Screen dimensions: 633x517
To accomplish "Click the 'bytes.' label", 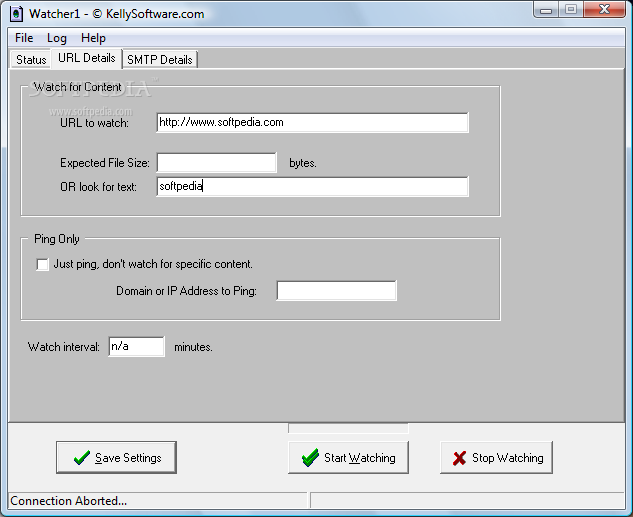I will tap(303, 163).
